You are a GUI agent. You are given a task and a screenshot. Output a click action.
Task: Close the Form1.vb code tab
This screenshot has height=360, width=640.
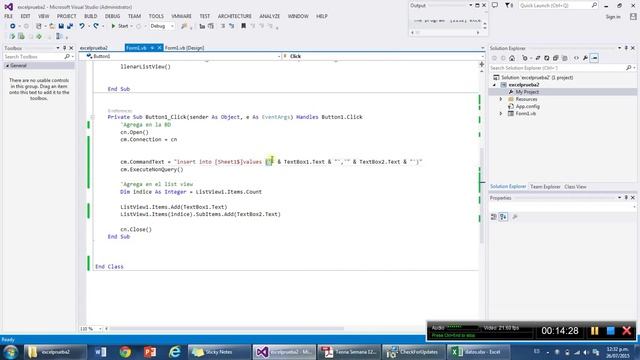pos(159,48)
